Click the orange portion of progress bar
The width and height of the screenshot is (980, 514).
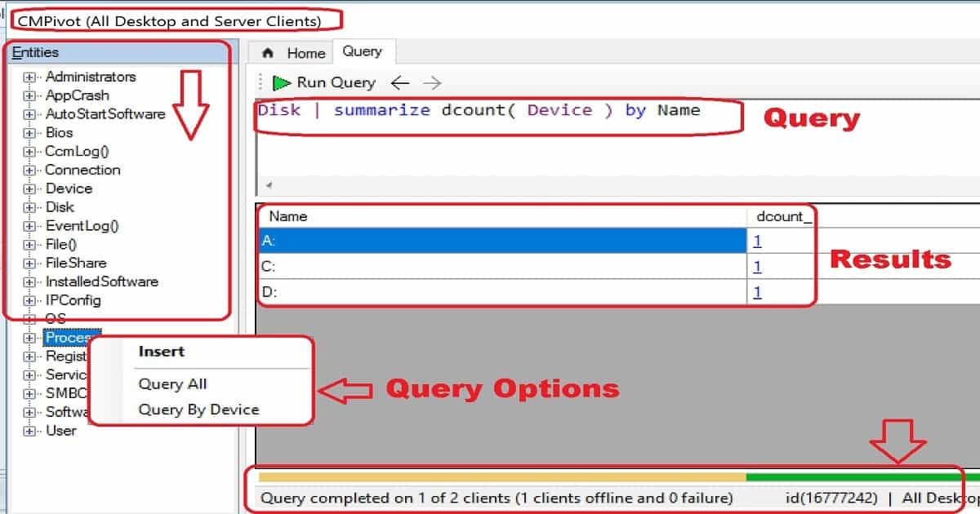pyautogui.click(x=502, y=476)
